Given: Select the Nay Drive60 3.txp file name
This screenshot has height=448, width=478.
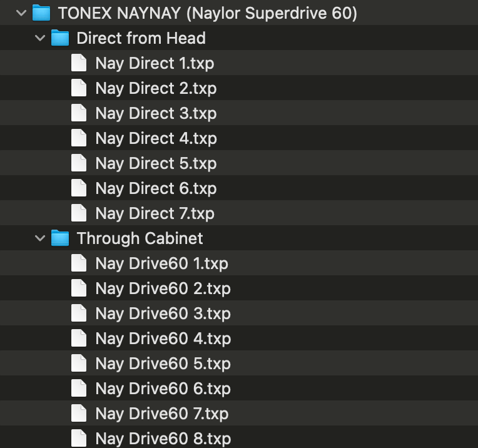Looking at the screenshot, I should click(163, 313).
